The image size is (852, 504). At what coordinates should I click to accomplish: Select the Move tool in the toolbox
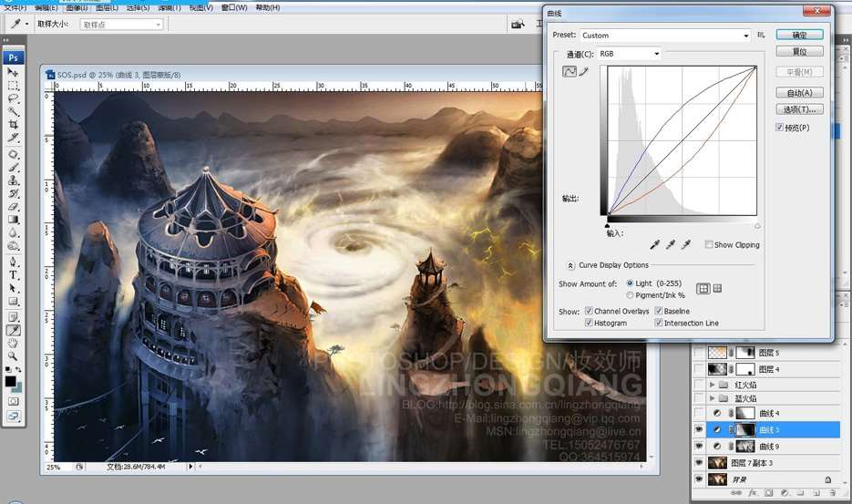(14, 72)
